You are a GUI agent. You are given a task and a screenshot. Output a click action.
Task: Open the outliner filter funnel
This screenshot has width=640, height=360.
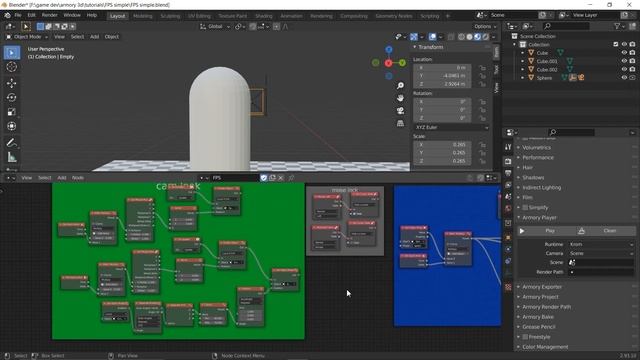click(617, 26)
